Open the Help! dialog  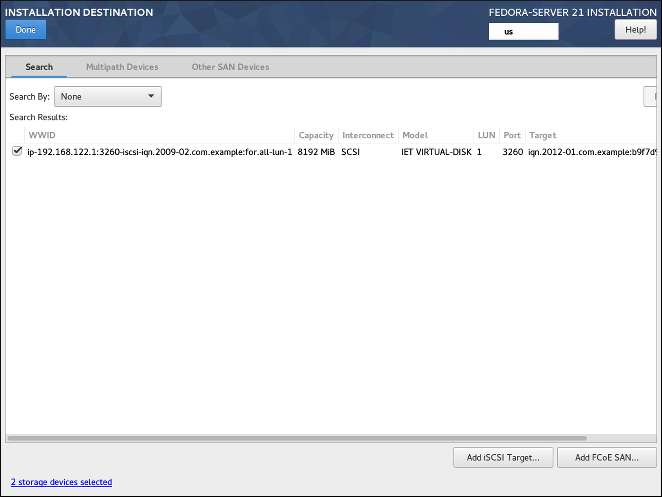635,30
